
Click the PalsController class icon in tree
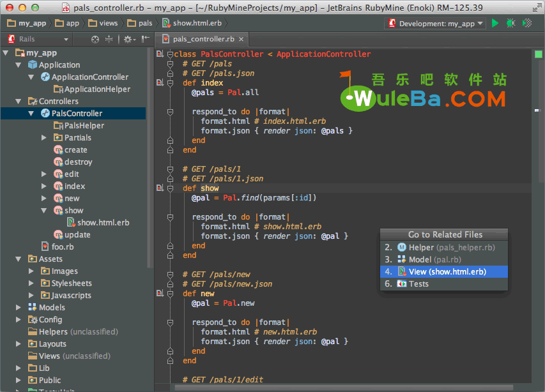click(45, 113)
